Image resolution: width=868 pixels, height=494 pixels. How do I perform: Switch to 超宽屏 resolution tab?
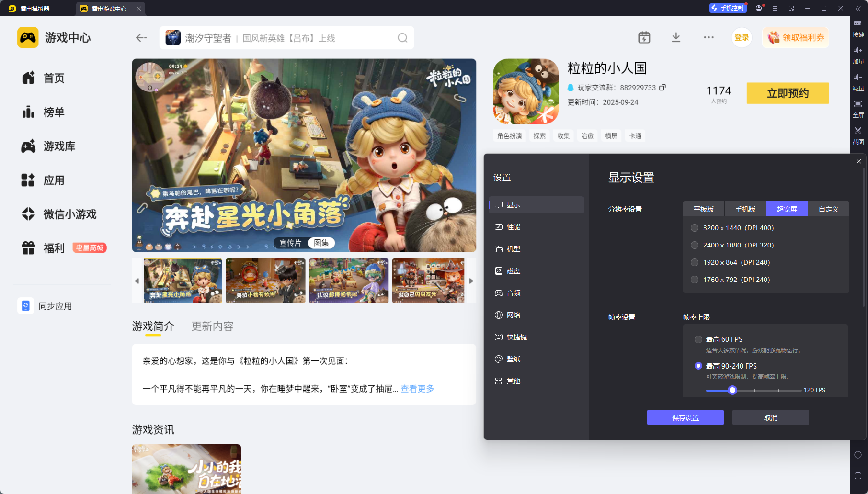click(x=787, y=209)
